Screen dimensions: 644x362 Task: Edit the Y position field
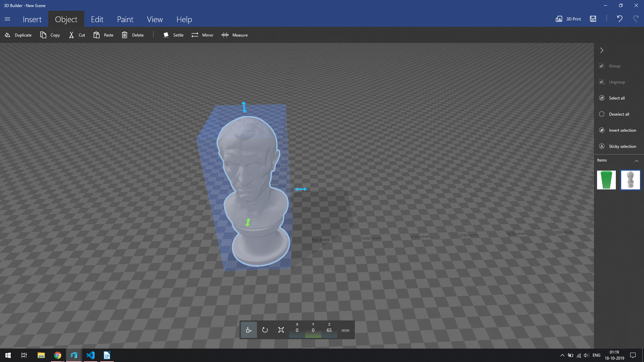313,330
